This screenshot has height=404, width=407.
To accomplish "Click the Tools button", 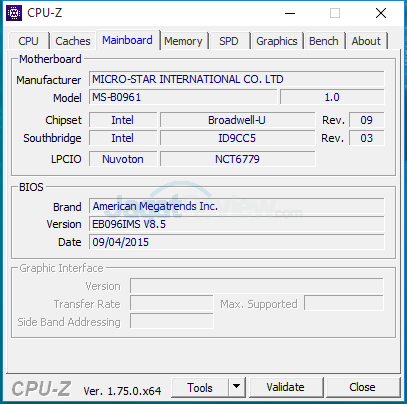I will pyautogui.click(x=200, y=387).
